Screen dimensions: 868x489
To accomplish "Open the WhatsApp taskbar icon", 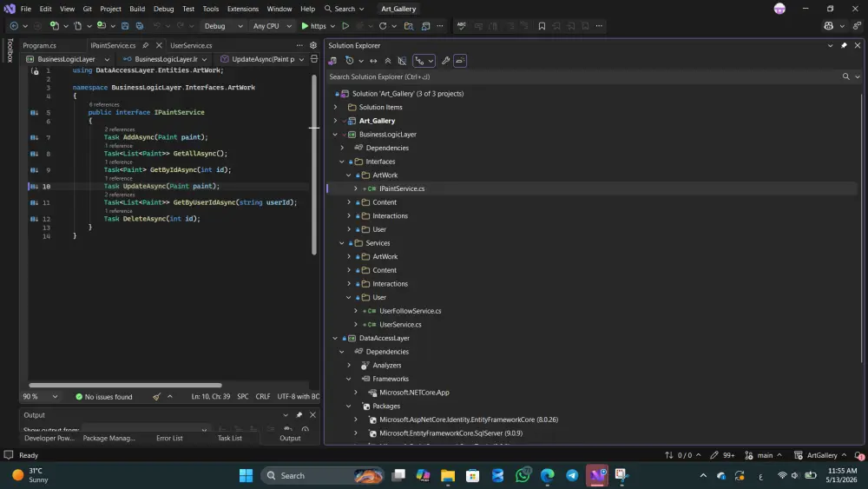I will coord(523,475).
